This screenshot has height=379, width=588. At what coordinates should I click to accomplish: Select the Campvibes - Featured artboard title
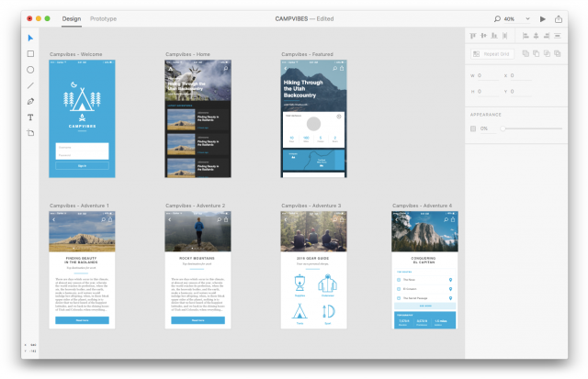point(308,55)
